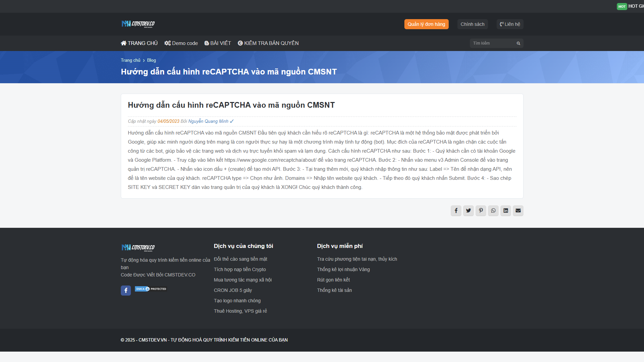Click the search magnifier icon
The width and height of the screenshot is (644, 362).
tap(518, 43)
